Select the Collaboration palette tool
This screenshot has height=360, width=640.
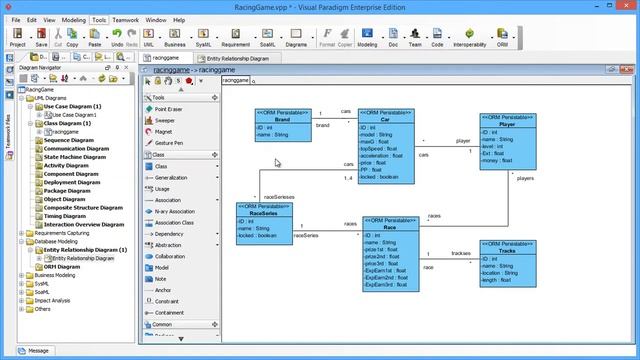pos(165,256)
